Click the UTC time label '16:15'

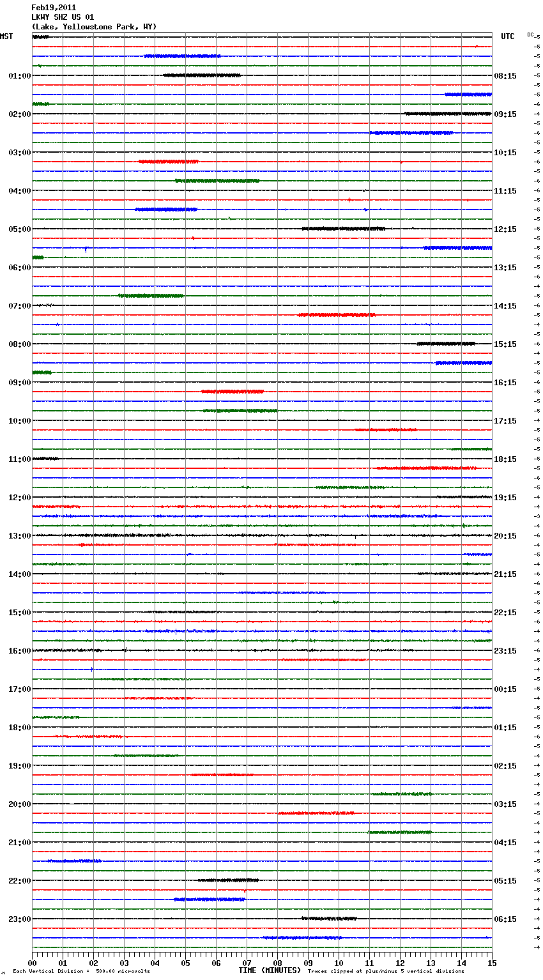505,383
